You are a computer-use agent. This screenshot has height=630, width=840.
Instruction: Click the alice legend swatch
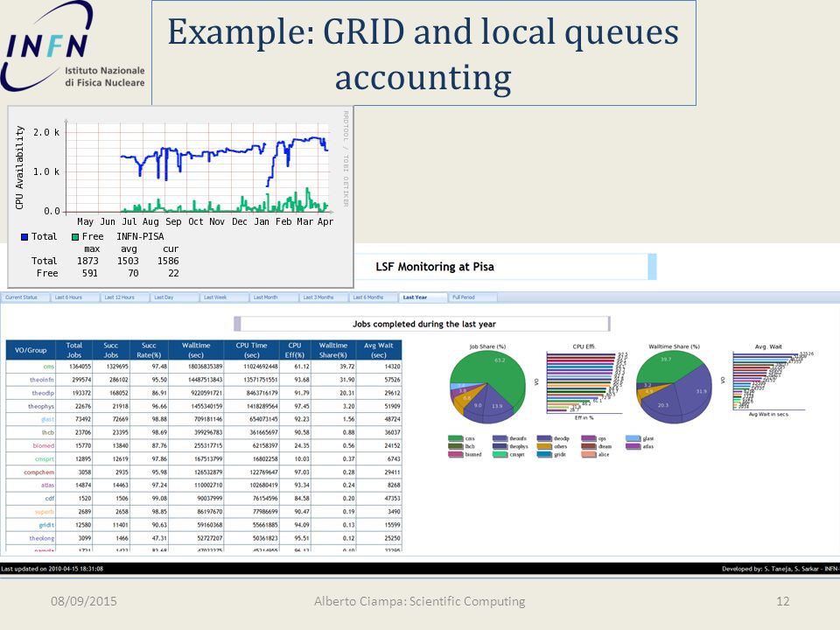tap(589, 454)
